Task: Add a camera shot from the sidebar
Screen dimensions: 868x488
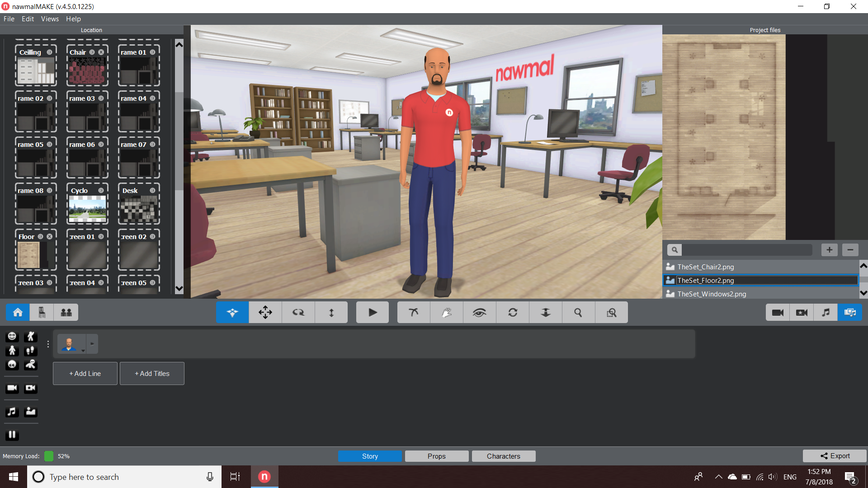Action: pyautogui.click(x=12, y=388)
